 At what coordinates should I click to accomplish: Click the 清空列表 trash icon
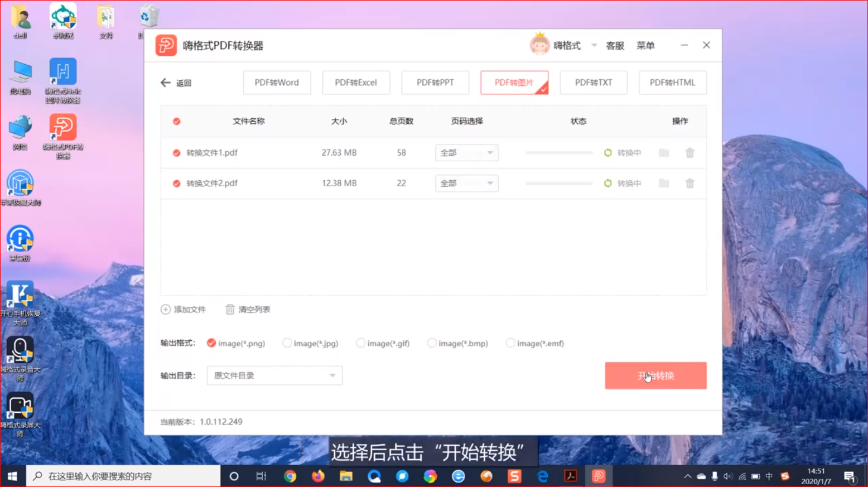click(230, 309)
